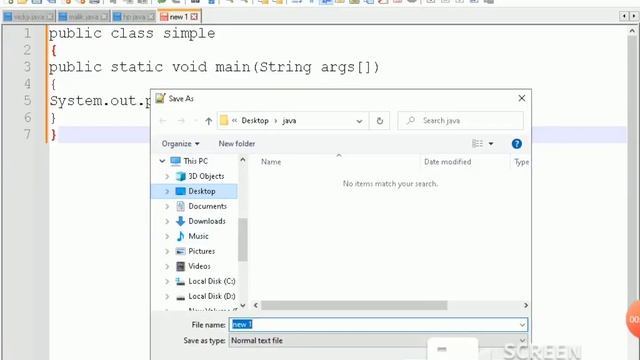Click the navigation pane scrollbar thumb
This screenshot has width=640, height=360.
pos(242,240)
